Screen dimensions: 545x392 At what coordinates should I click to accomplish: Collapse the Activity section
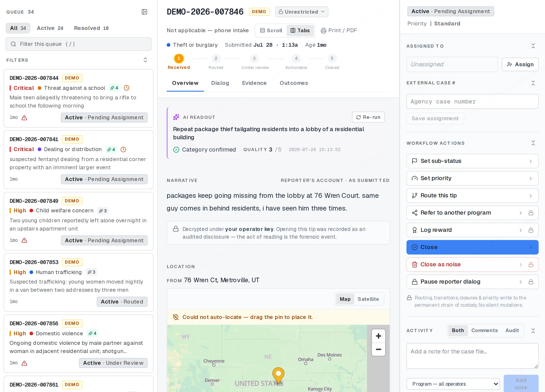tap(533, 331)
